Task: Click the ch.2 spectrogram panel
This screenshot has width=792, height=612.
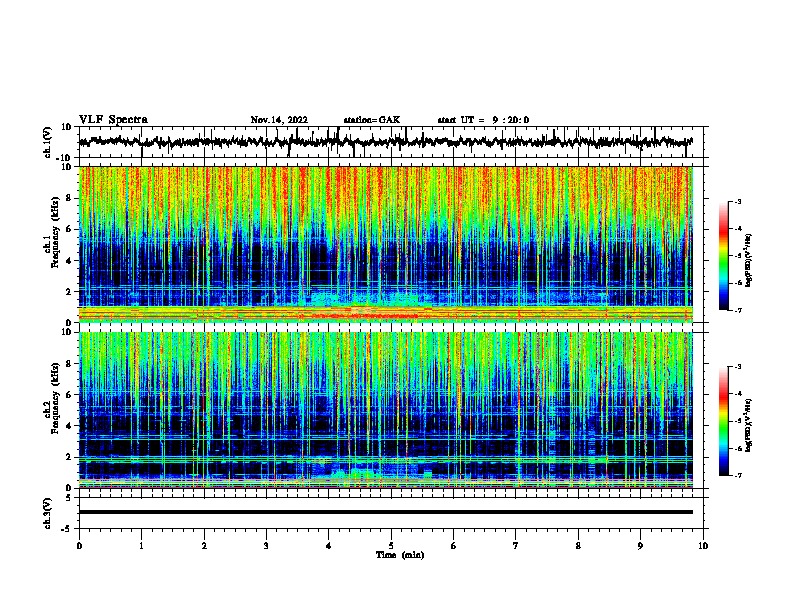Action: tap(386, 410)
